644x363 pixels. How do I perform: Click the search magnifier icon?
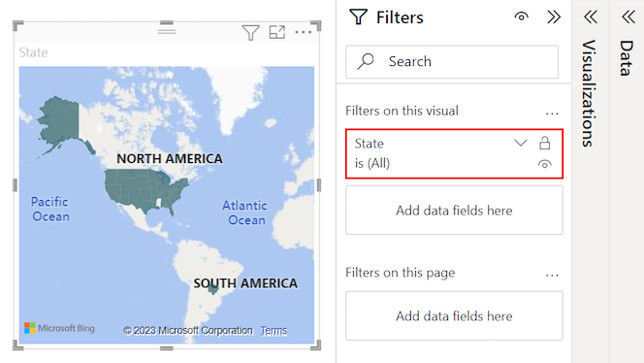click(x=365, y=62)
